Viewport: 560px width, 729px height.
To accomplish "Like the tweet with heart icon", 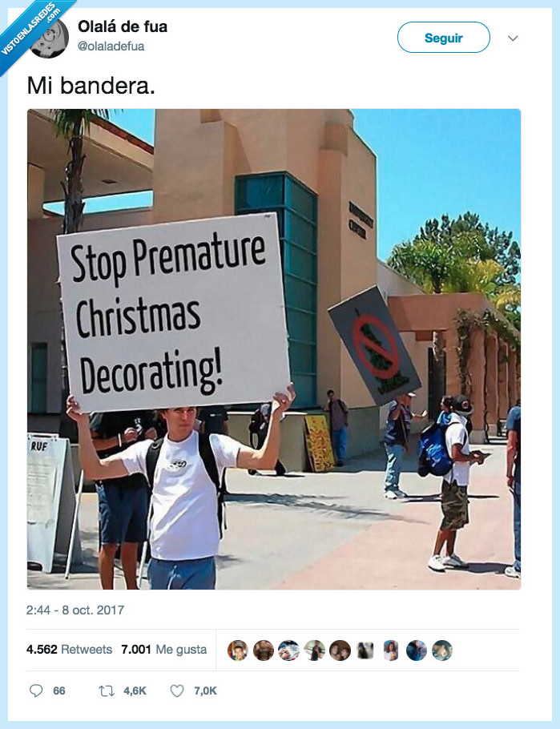I will [x=177, y=691].
